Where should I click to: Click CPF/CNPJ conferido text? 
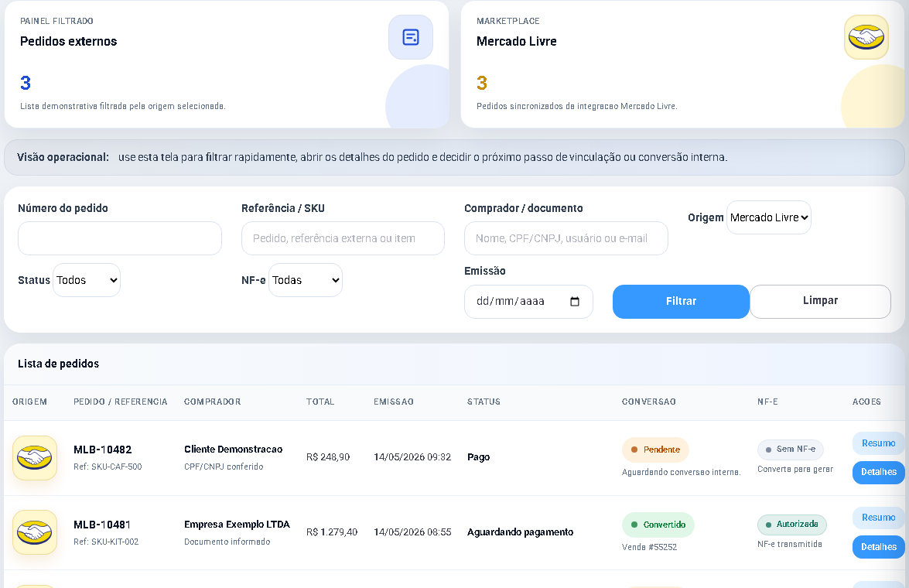click(224, 467)
